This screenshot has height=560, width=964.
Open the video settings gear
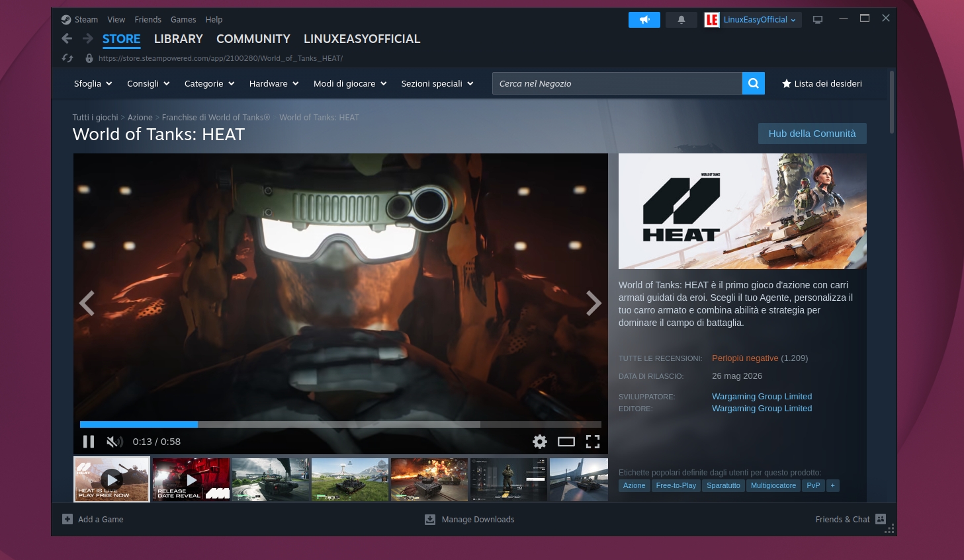[x=540, y=442]
